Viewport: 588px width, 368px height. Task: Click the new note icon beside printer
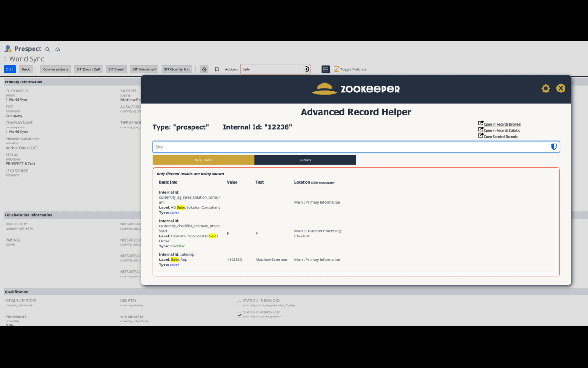point(217,69)
